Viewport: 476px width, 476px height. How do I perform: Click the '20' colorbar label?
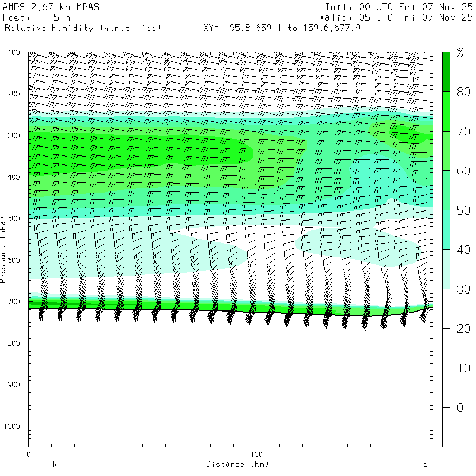(x=463, y=329)
